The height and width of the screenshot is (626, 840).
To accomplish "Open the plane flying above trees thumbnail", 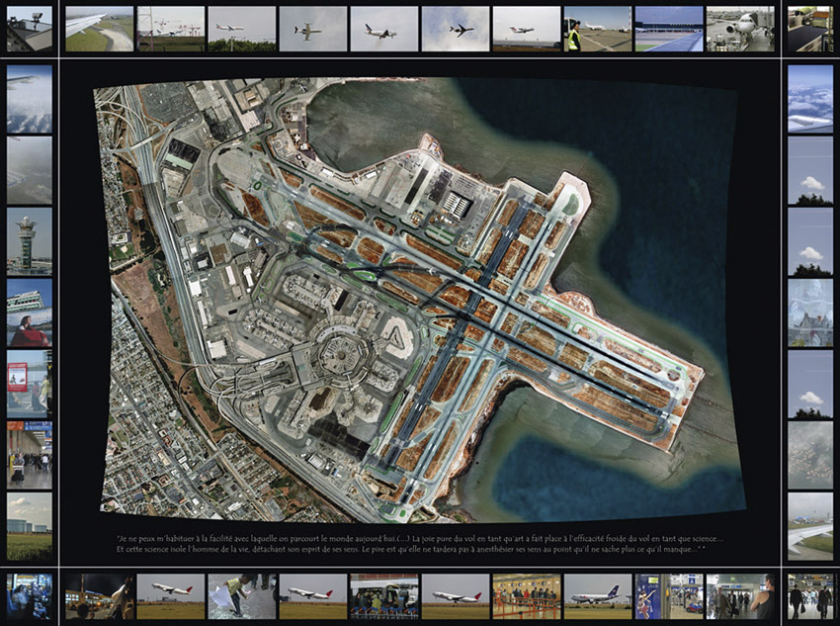I will (x=241, y=29).
